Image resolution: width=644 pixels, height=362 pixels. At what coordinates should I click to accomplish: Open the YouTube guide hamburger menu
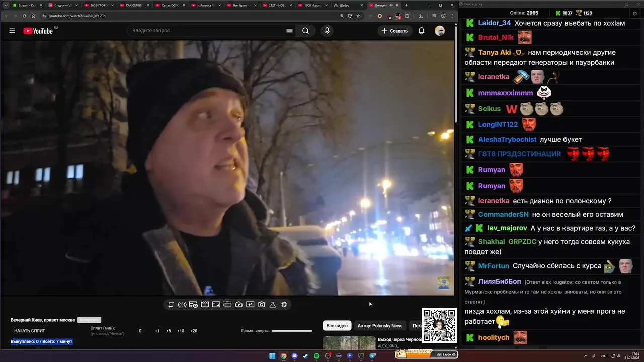click(x=12, y=31)
